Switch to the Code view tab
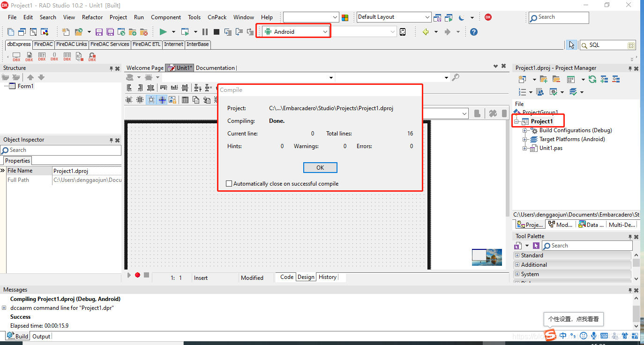 pyautogui.click(x=287, y=277)
